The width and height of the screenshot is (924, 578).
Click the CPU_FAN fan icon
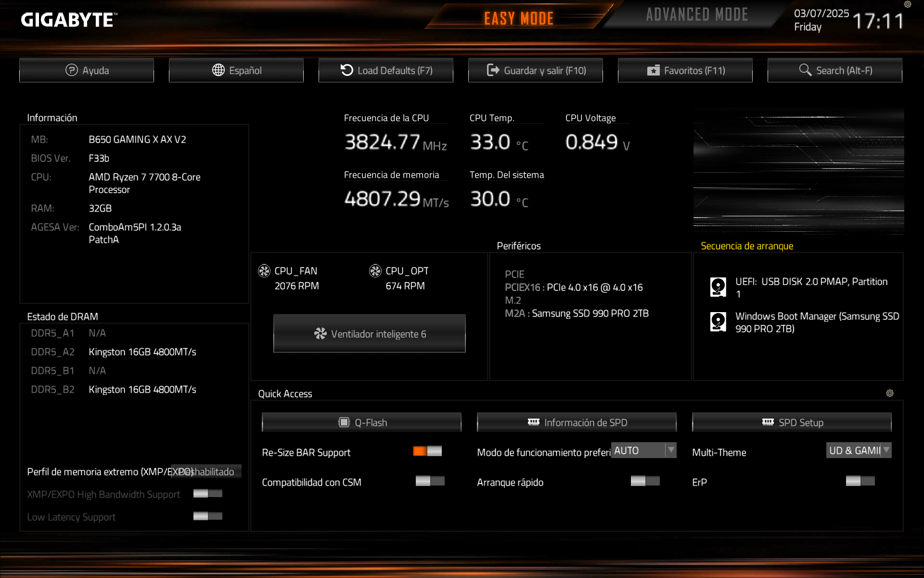[x=264, y=271]
